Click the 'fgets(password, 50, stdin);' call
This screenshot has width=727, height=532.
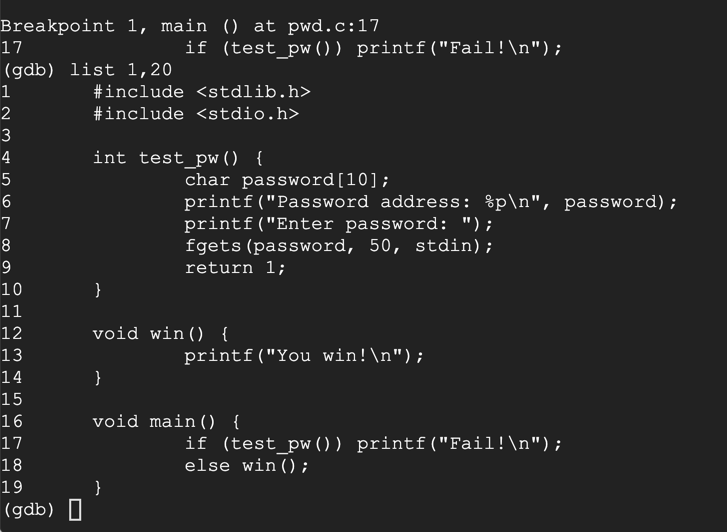(339, 246)
